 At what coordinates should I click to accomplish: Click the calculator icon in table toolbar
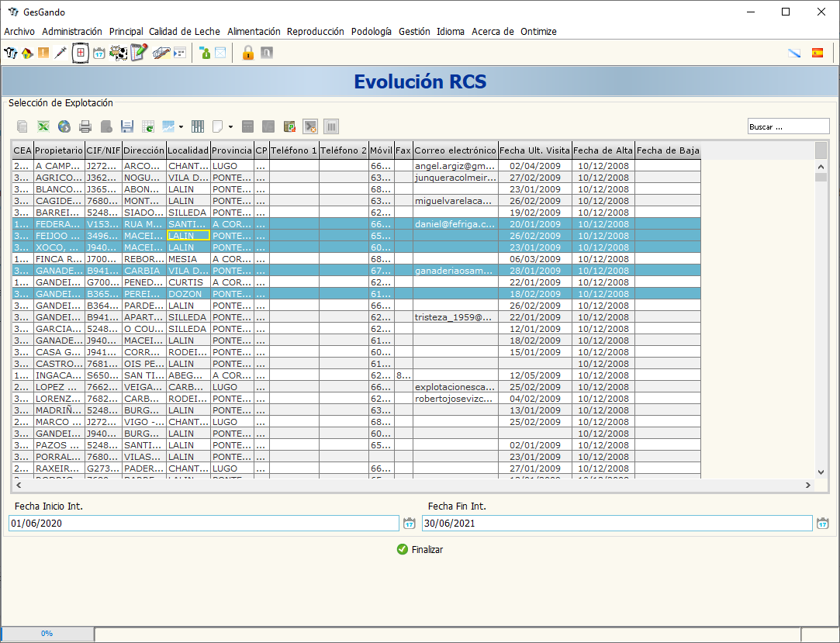(x=247, y=126)
